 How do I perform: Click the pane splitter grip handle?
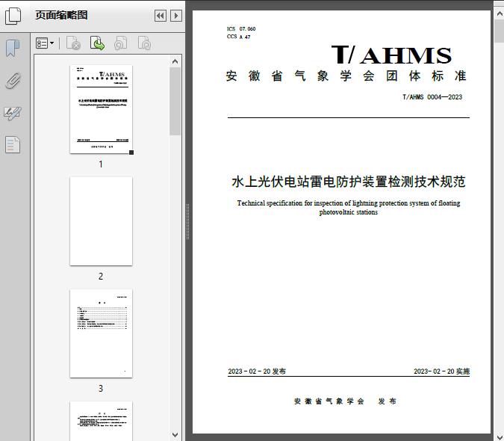click(187, 221)
